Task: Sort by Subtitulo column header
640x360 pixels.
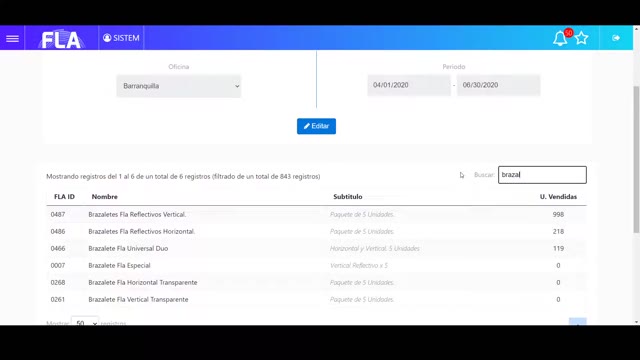Action: pyautogui.click(x=348, y=197)
